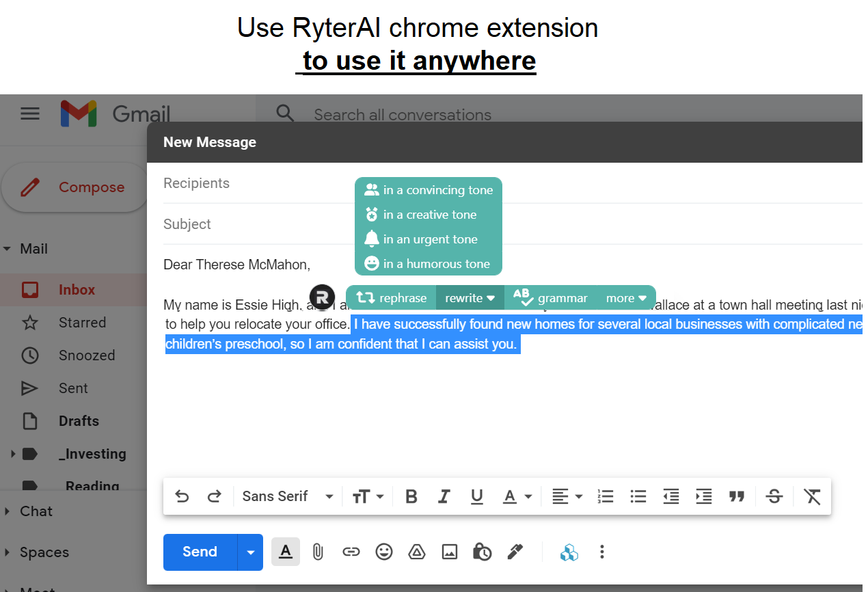The width and height of the screenshot is (868, 592).
Task: Open the Snoozed folder
Action: pos(87,355)
